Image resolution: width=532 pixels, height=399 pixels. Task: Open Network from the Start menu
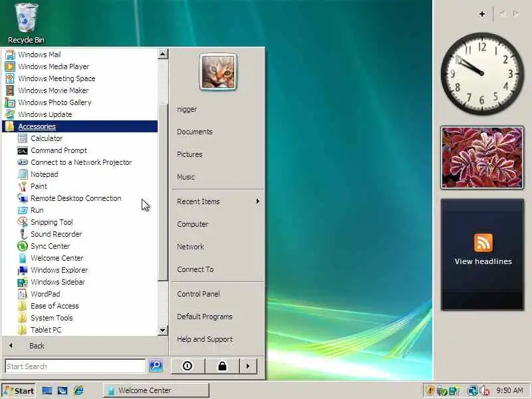coord(218,247)
